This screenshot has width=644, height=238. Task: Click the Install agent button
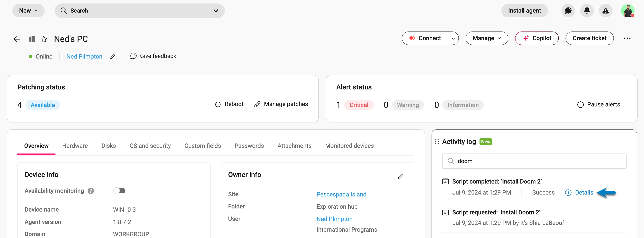coord(524,10)
